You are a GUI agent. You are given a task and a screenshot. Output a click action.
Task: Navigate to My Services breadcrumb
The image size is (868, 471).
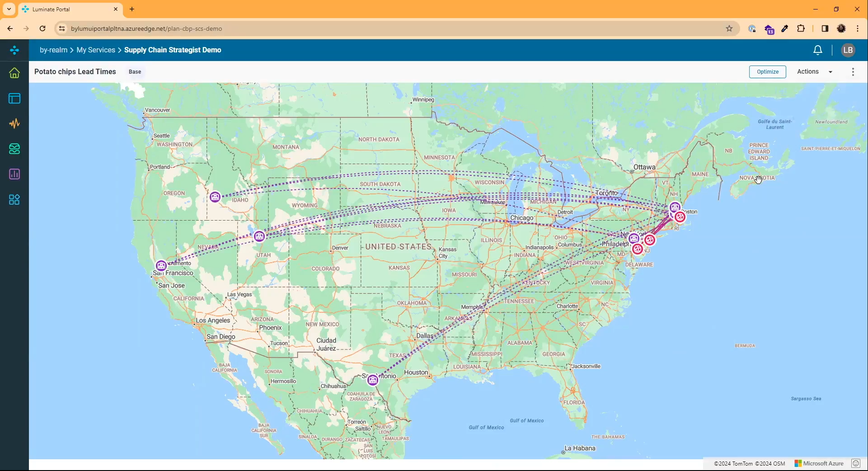[x=96, y=50]
